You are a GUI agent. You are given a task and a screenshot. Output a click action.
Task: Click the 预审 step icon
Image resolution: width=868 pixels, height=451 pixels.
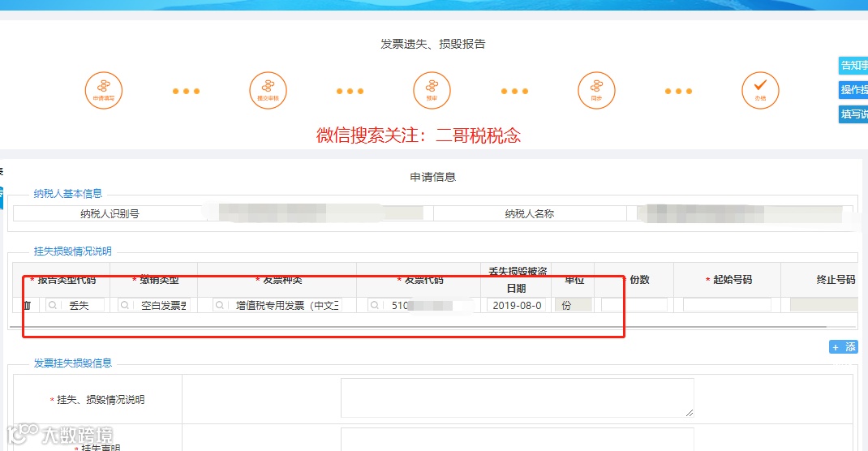pos(432,90)
